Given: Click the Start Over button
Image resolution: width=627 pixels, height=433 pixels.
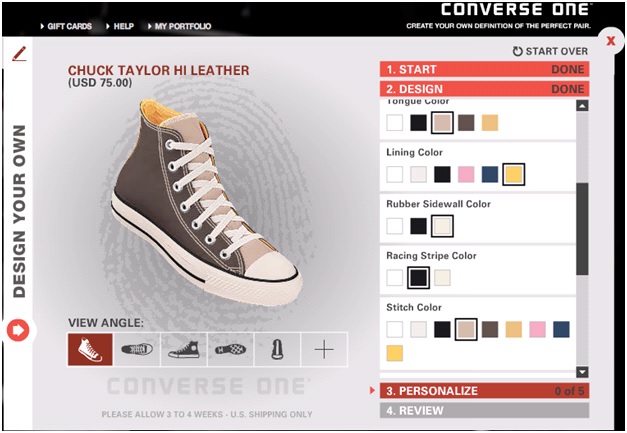Looking at the screenshot, I should click(549, 51).
